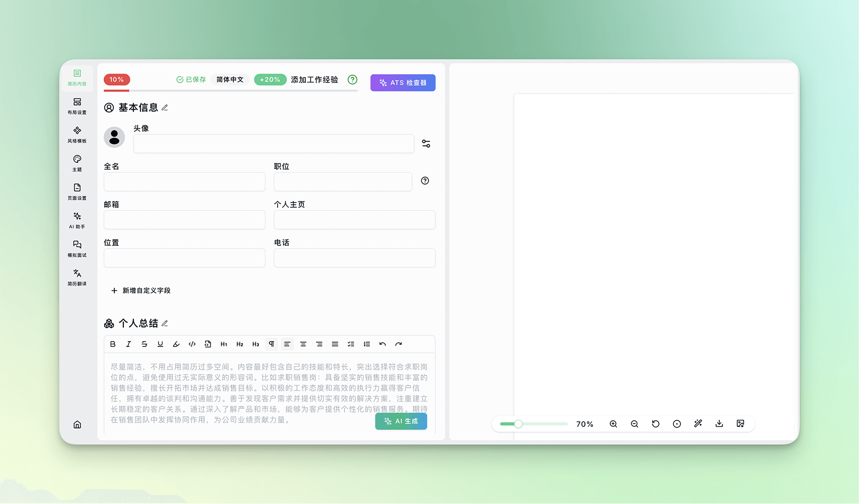The image size is (859, 504).
Task: Click the download resume icon
Action: pos(719,424)
